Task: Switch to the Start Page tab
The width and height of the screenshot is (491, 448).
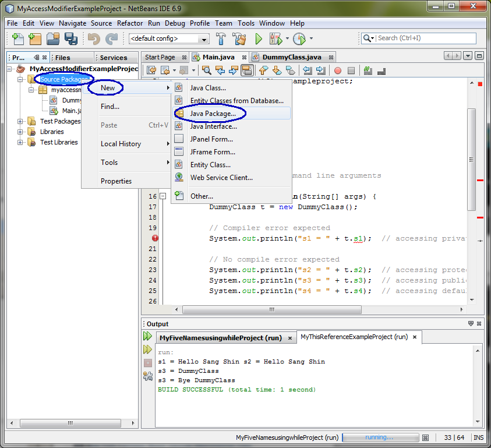Action: click(160, 57)
